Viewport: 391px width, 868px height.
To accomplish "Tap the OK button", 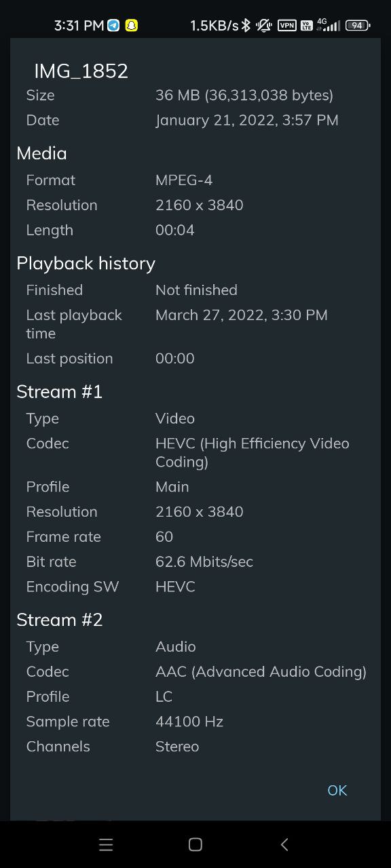I will pos(337,790).
